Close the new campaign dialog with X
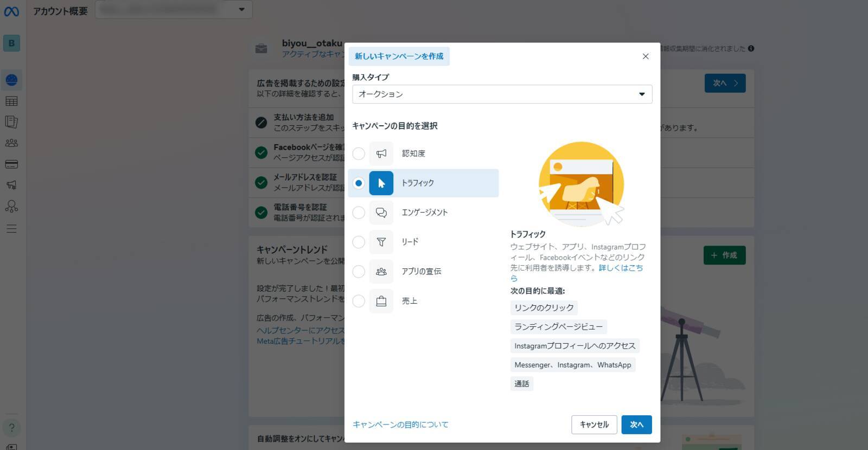 [646, 56]
